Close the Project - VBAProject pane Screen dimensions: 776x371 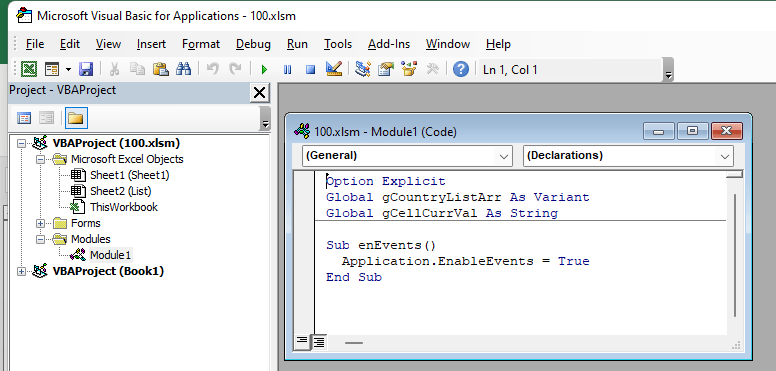tap(259, 93)
